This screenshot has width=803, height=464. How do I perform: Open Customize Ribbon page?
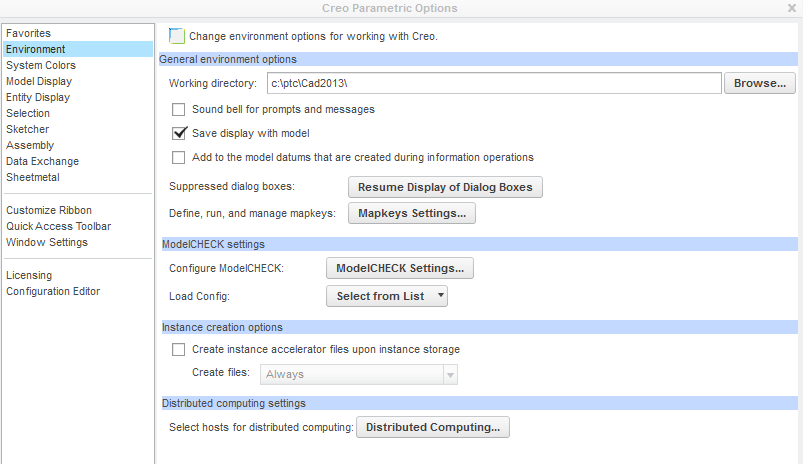tap(49, 210)
